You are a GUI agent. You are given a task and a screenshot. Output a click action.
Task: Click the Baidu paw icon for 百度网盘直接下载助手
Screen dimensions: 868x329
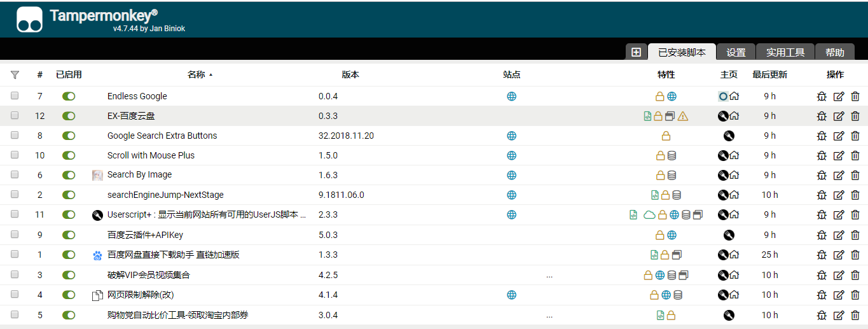click(x=97, y=255)
